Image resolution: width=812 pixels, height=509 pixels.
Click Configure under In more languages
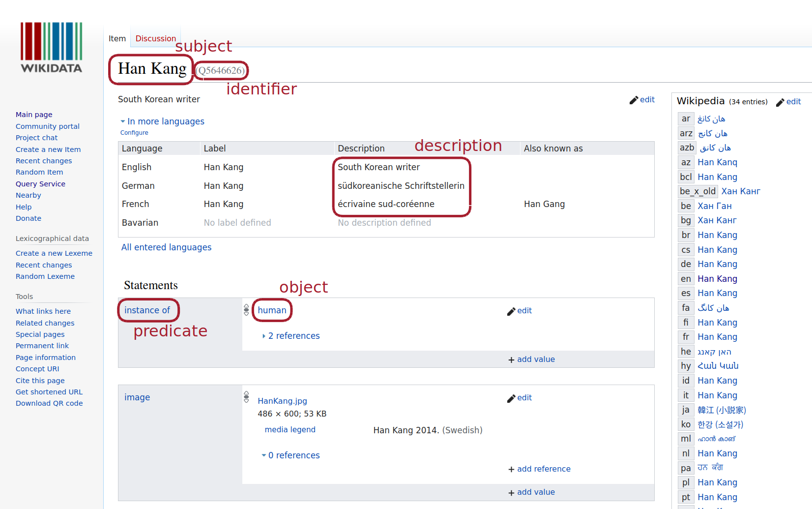tap(134, 133)
